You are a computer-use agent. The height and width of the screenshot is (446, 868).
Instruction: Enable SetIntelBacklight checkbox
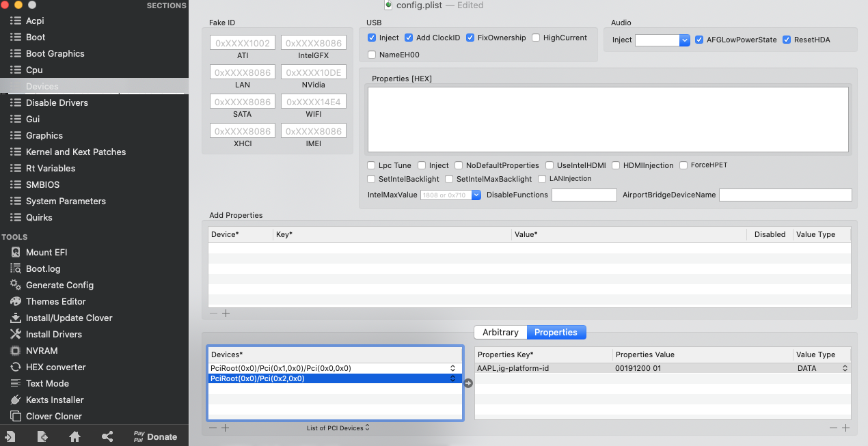click(x=372, y=179)
